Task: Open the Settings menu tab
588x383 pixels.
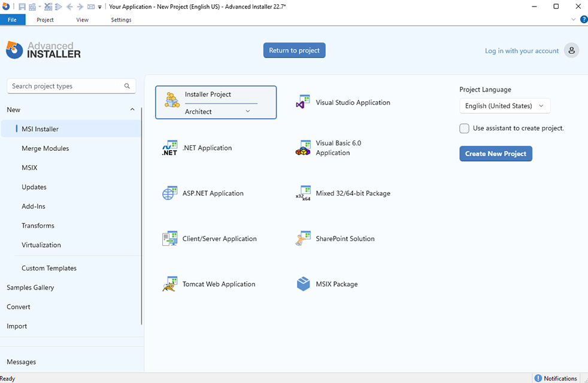Action: click(121, 20)
